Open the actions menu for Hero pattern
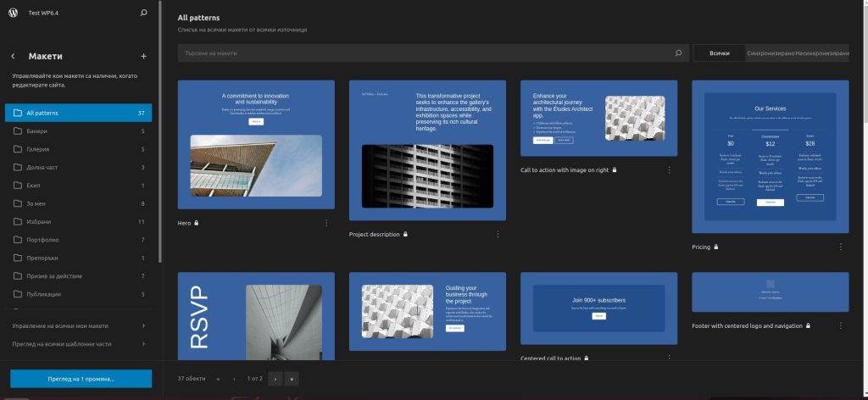 [x=326, y=223]
